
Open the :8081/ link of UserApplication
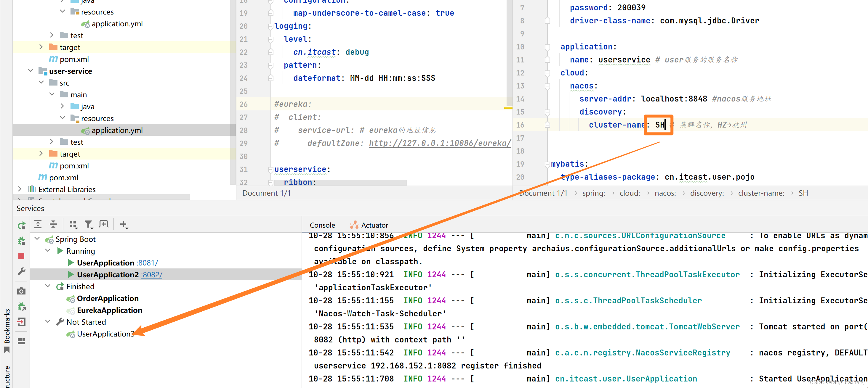point(147,263)
